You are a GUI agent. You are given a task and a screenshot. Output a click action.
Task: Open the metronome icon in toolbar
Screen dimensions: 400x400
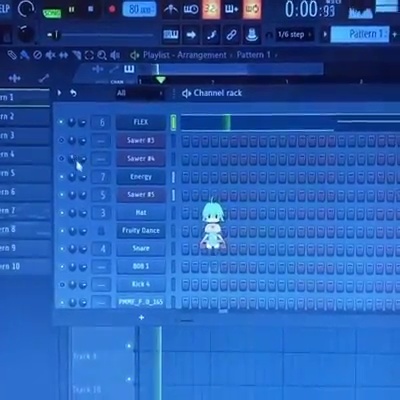coord(171,9)
